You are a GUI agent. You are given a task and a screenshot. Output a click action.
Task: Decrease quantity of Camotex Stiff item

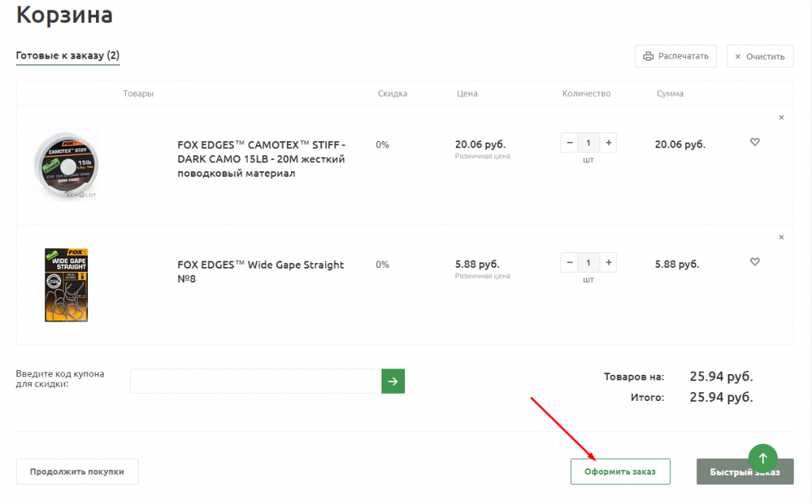click(x=569, y=143)
